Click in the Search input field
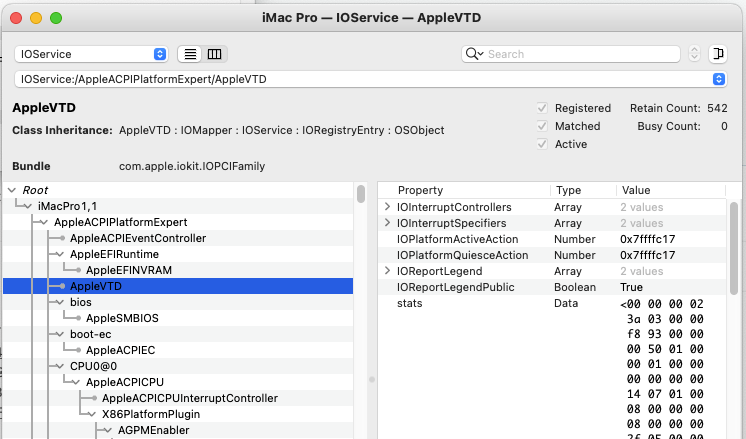The width and height of the screenshot is (746, 439). [581, 54]
